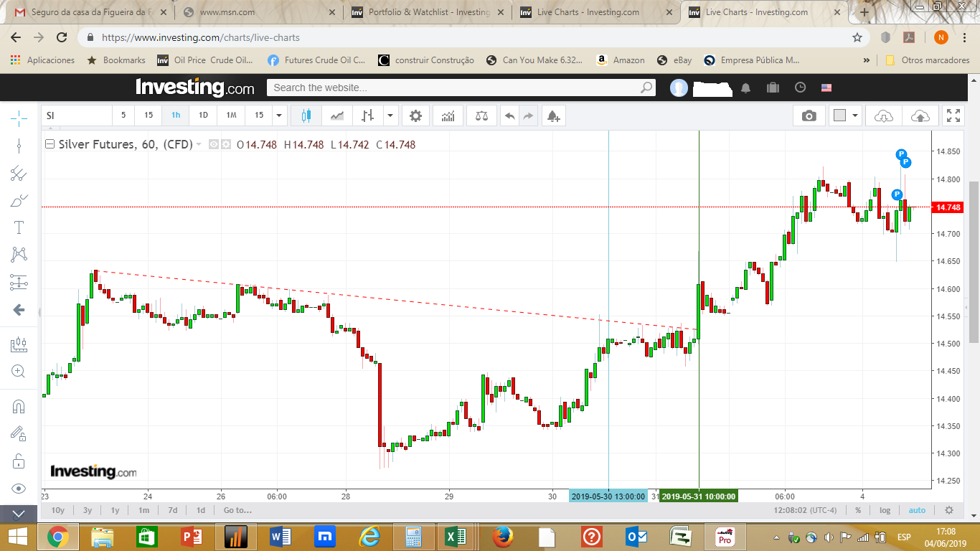Select the XABCD pattern tool
This screenshot has height=551, width=980.
tap(19, 255)
